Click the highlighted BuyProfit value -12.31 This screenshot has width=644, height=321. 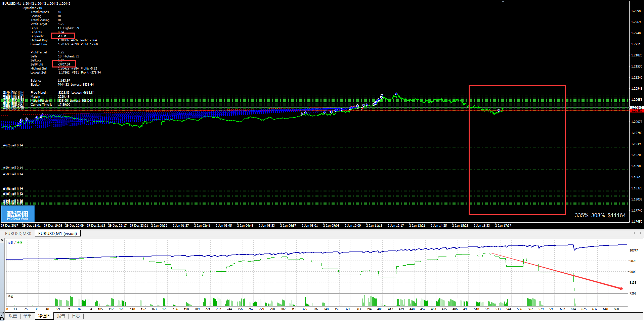(62, 36)
